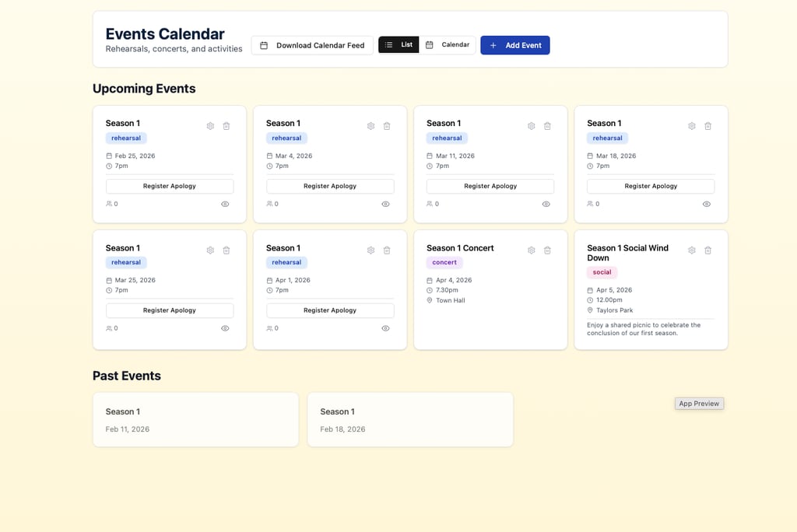Click the concert tag on Season 1 Concert

[x=444, y=263]
